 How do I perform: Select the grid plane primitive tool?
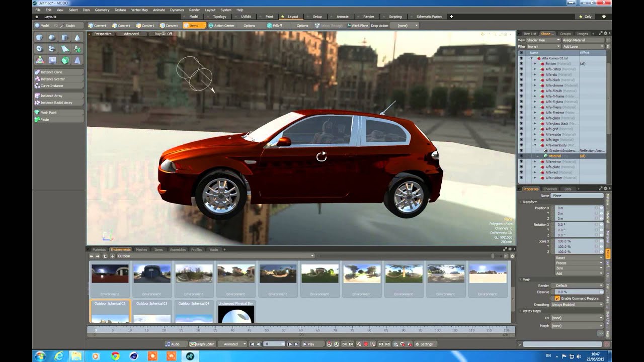(x=52, y=60)
